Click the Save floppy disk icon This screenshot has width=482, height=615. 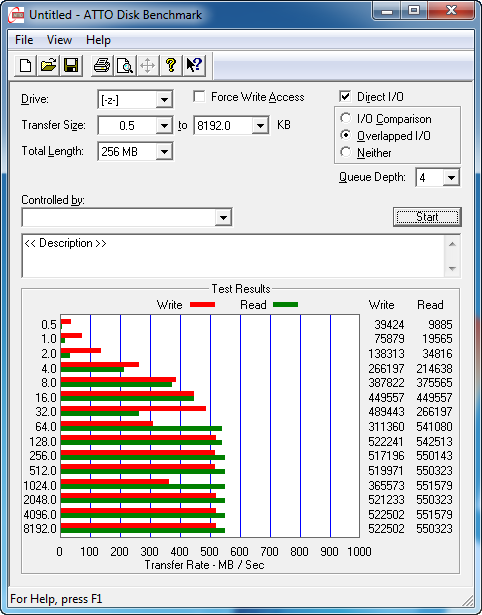(71, 65)
